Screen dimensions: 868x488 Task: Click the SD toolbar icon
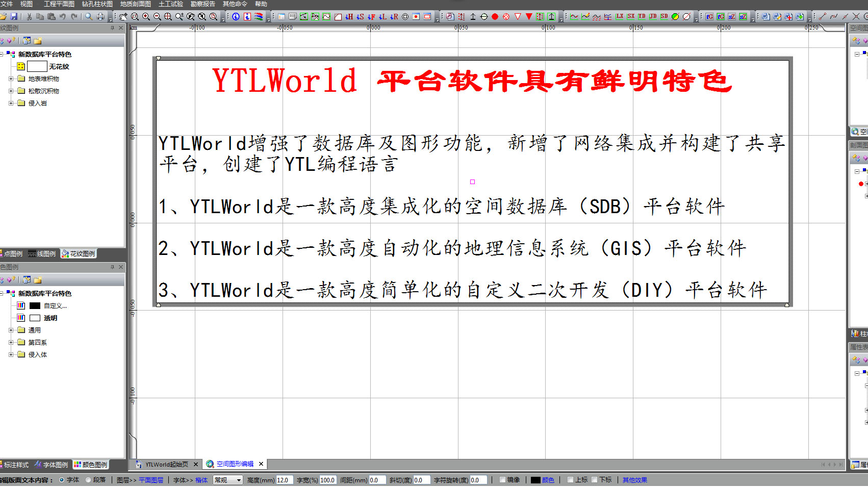664,17
